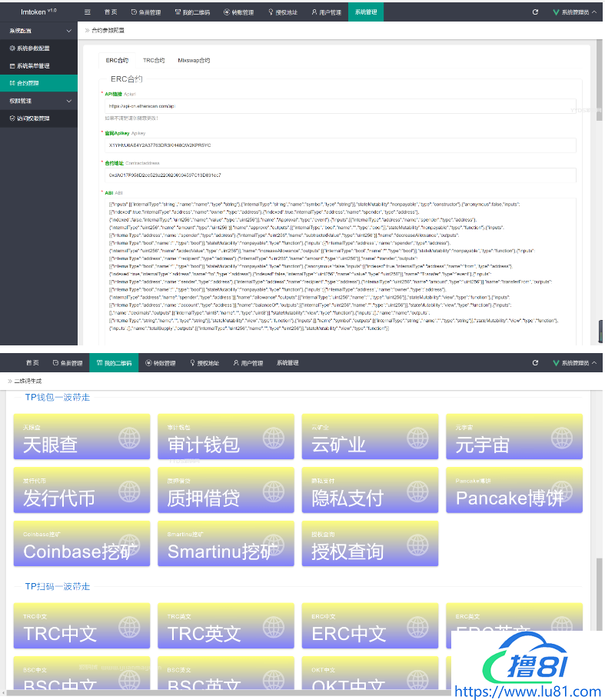Open 系统菜单管理 in the sidebar
Image resolution: width=605 pixels, height=700 pixels.
[34, 65]
